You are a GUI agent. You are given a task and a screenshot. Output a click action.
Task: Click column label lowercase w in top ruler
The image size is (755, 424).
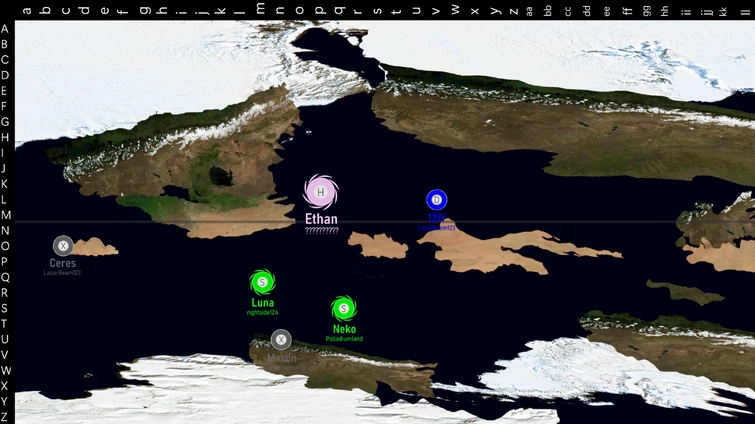[x=455, y=10]
